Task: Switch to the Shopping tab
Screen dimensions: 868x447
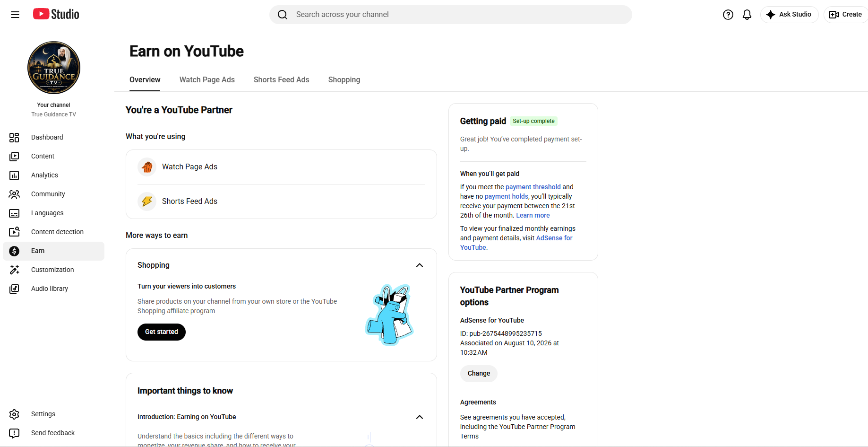Action: tap(344, 79)
